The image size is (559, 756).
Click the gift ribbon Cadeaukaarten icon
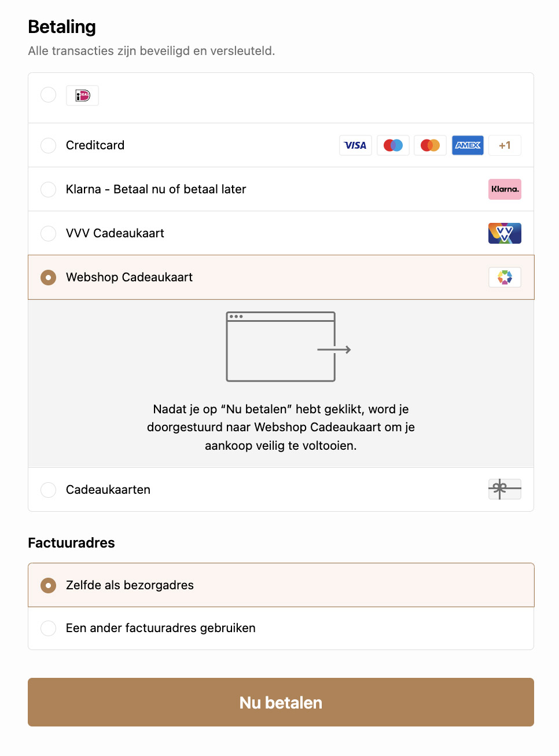pos(505,489)
